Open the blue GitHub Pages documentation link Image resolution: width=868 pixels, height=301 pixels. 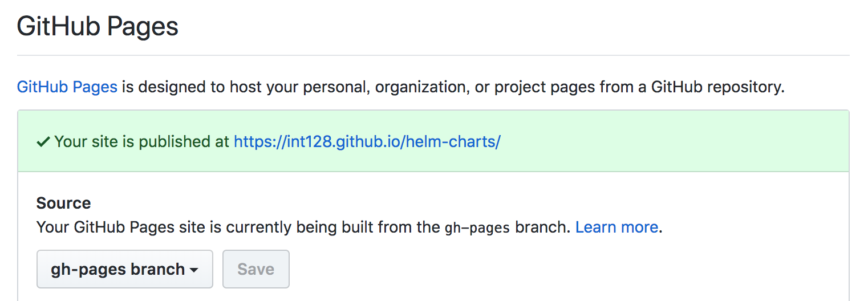[x=67, y=87]
